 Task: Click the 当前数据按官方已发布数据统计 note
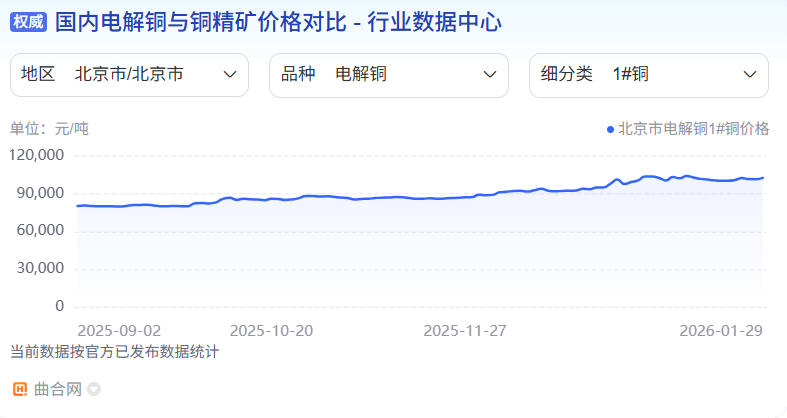point(114,352)
